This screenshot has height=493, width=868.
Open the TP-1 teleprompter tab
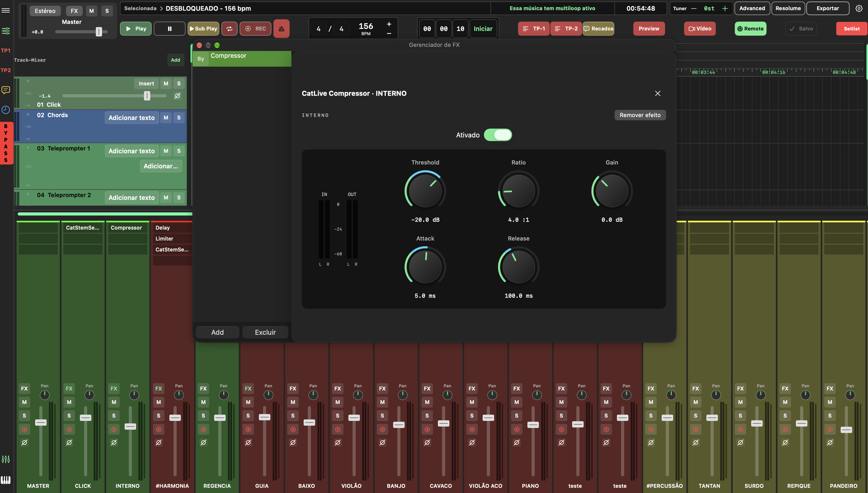click(x=534, y=29)
